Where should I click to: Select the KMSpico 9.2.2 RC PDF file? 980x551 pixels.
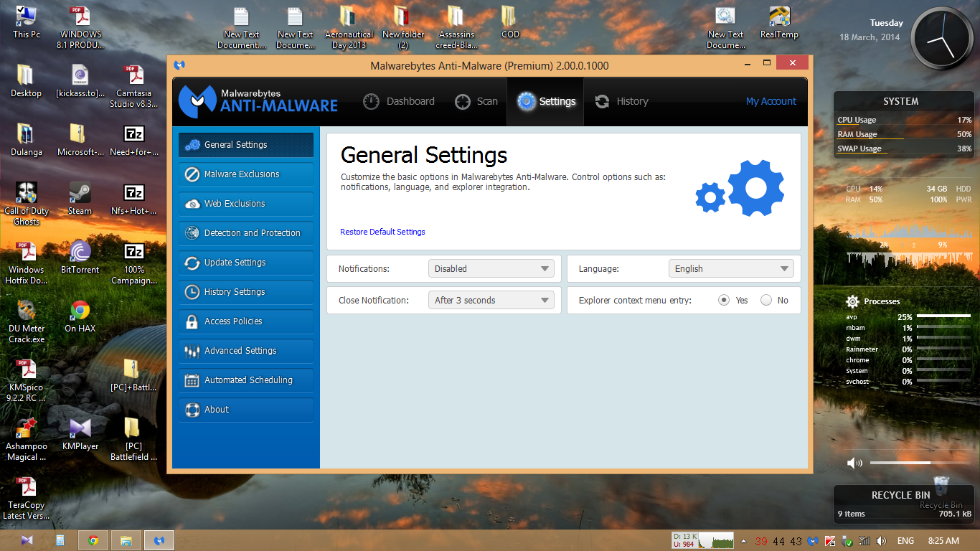27,380
